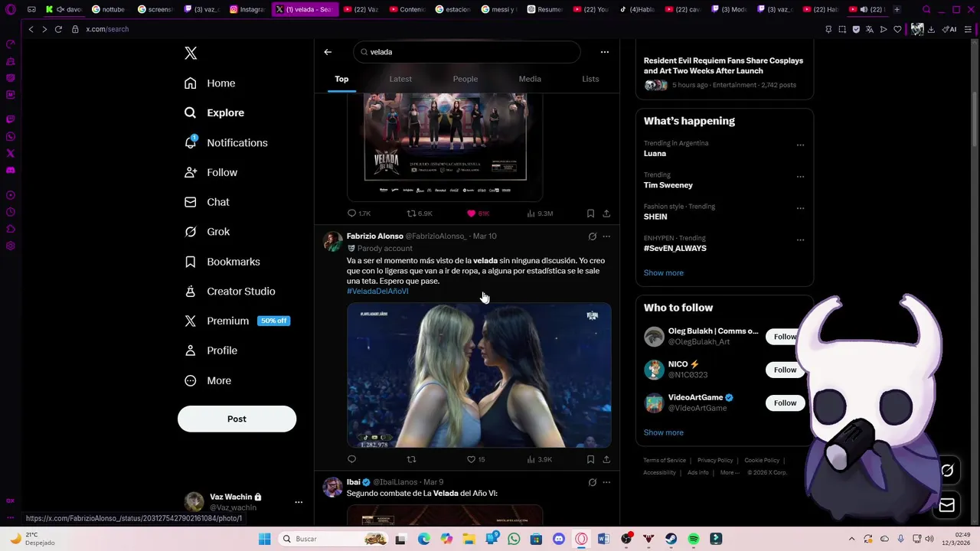980x551 pixels.
Task: Repost Fabrizio Alonso's post
Action: (x=411, y=459)
